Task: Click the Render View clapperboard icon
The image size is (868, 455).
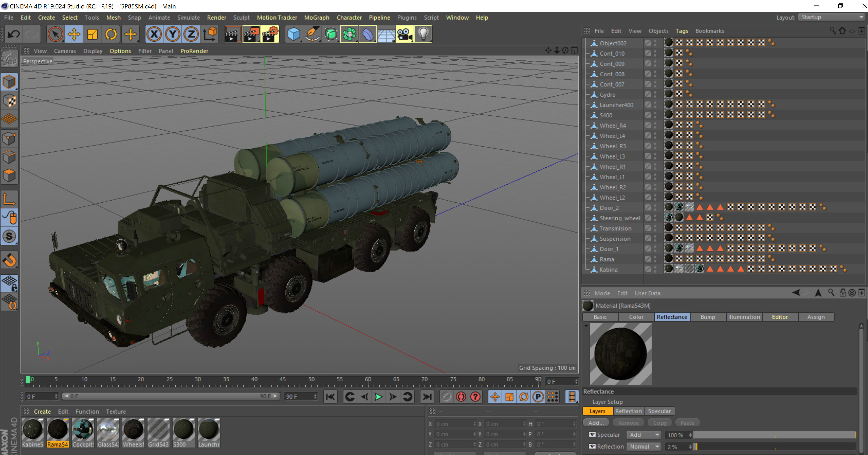Action: coord(232,34)
